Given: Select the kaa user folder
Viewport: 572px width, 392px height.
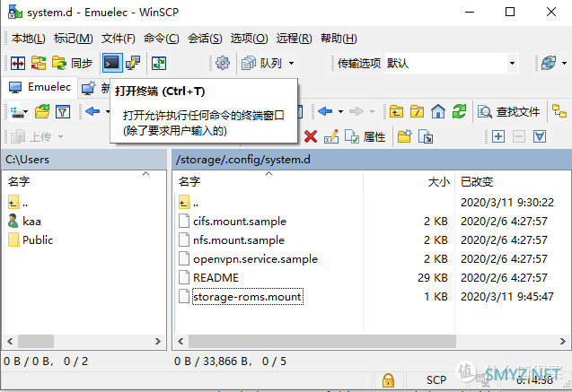Looking at the screenshot, I should (x=24, y=222).
